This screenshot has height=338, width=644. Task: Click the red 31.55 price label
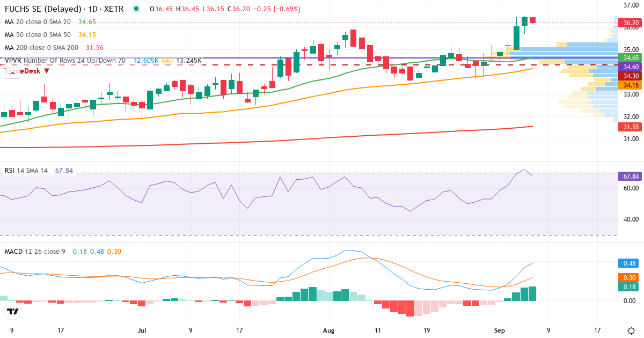coord(629,127)
